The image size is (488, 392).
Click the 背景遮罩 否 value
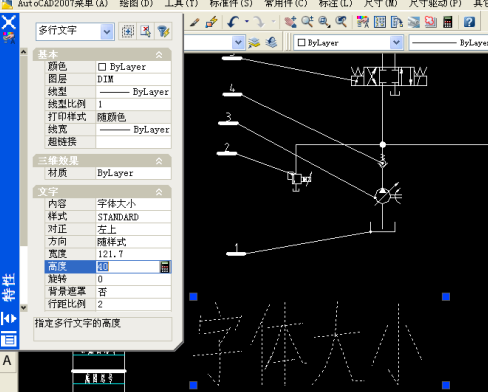pos(133,292)
